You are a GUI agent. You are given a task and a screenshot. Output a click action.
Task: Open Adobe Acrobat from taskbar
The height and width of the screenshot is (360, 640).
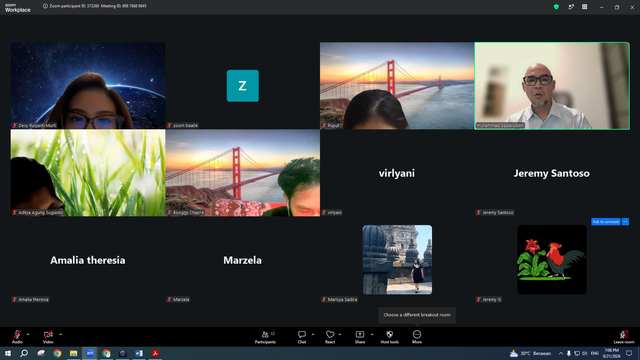[x=155, y=353]
